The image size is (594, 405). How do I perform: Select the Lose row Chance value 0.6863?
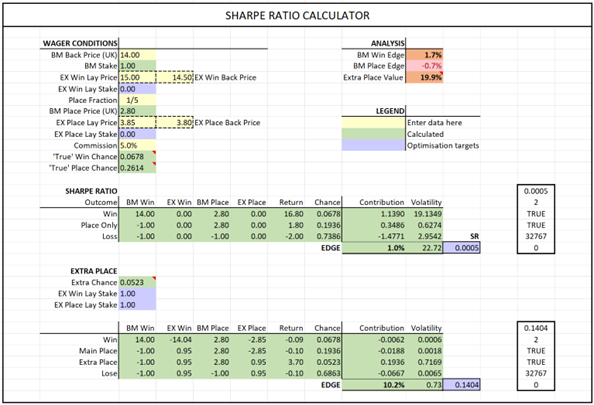click(323, 373)
